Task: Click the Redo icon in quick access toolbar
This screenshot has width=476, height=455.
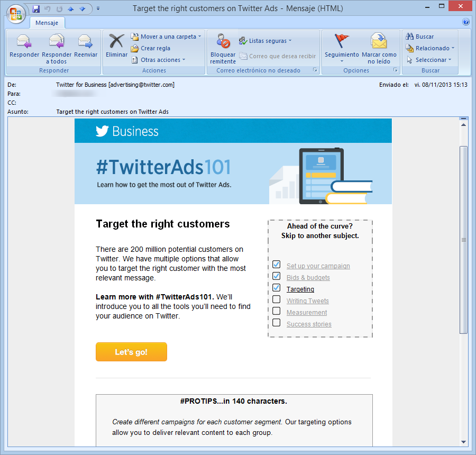Action: pyautogui.click(x=59, y=9)
